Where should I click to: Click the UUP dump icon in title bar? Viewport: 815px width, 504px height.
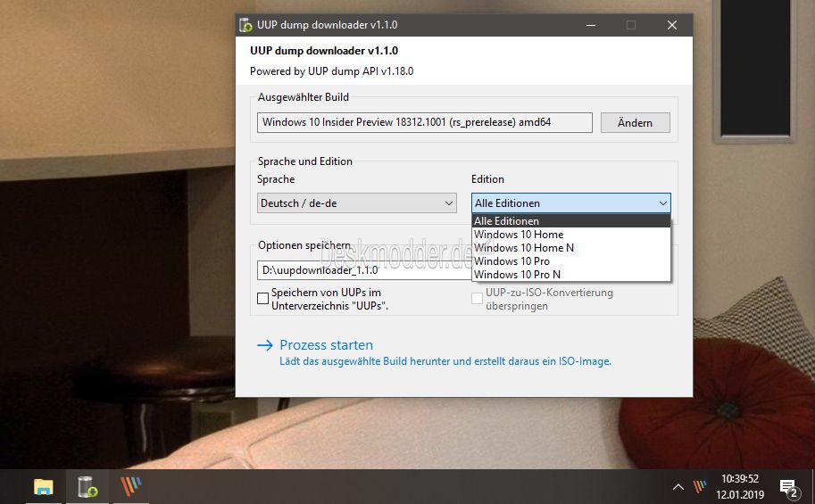[x=245, y=25]
